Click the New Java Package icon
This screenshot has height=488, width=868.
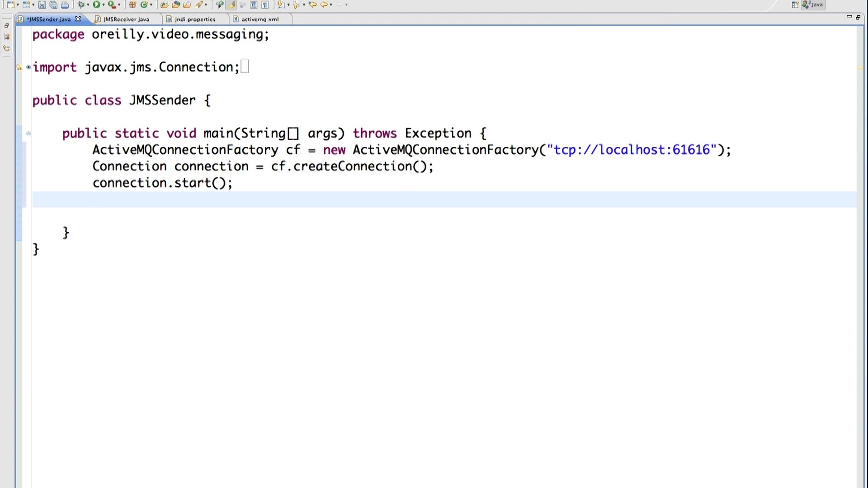[132, 5]
